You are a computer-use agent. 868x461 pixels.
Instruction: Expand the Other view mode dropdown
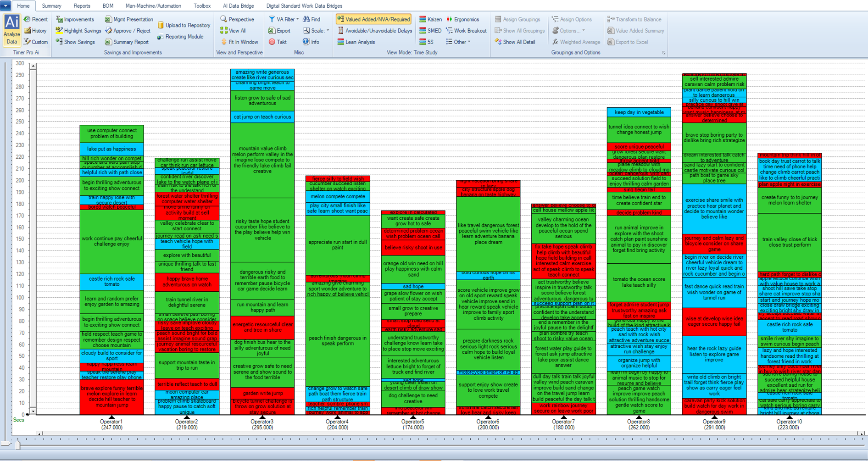pyautogui.click(x=458, y=42)
